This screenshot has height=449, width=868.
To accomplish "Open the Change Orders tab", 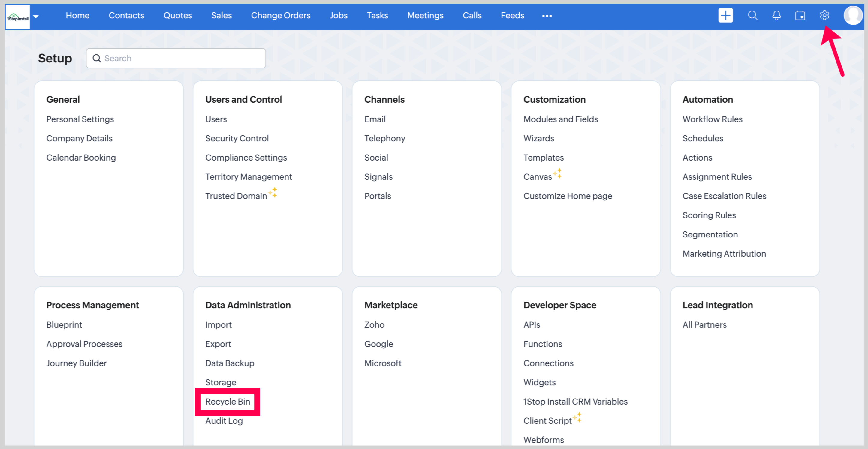I will click(x=280, y=16).
